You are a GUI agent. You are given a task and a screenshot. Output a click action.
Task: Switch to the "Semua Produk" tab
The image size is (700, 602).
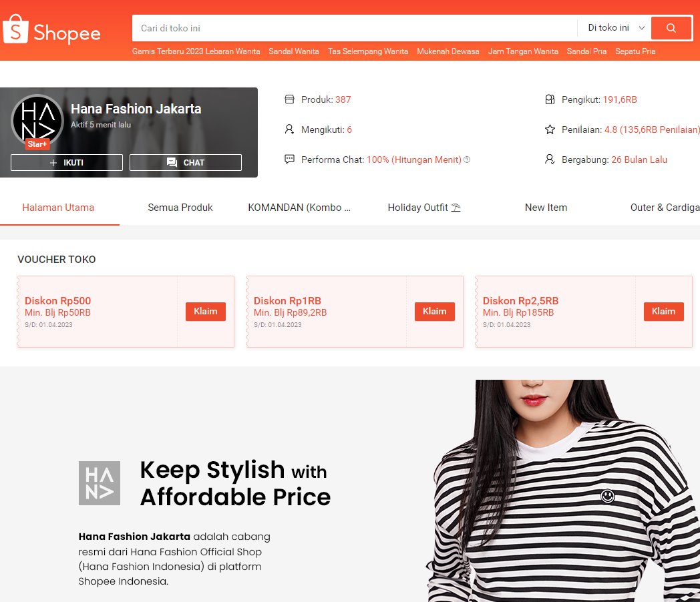point(180,208)
